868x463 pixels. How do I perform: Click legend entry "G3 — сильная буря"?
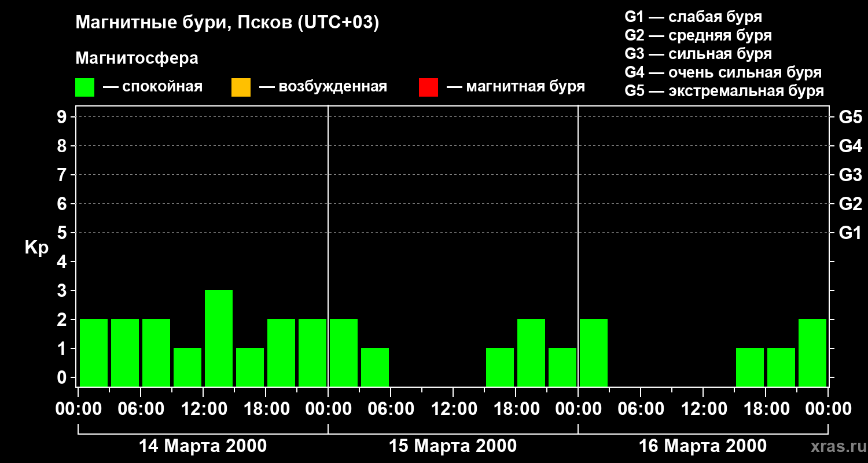tap(698, 54)
